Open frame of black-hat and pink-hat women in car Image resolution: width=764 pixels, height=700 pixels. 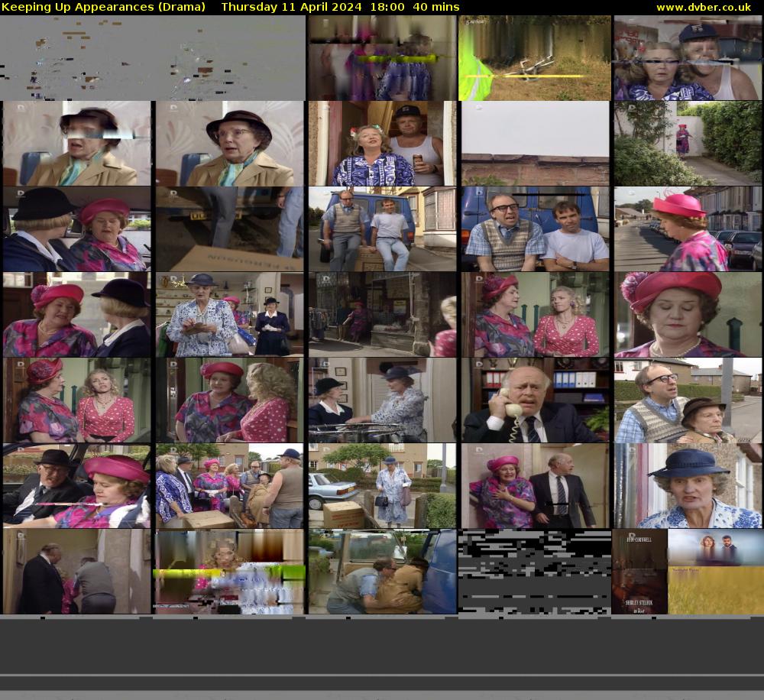point(76,229)
